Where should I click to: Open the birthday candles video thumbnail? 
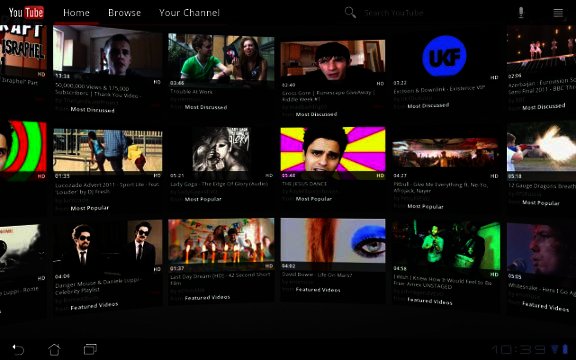[x=221, y=241]
